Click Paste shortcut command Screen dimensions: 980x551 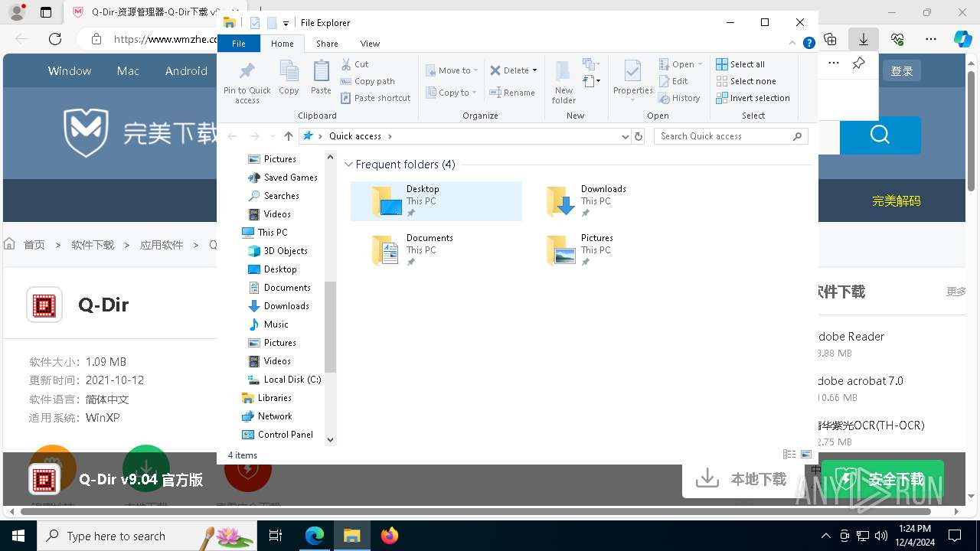(376, 98)
